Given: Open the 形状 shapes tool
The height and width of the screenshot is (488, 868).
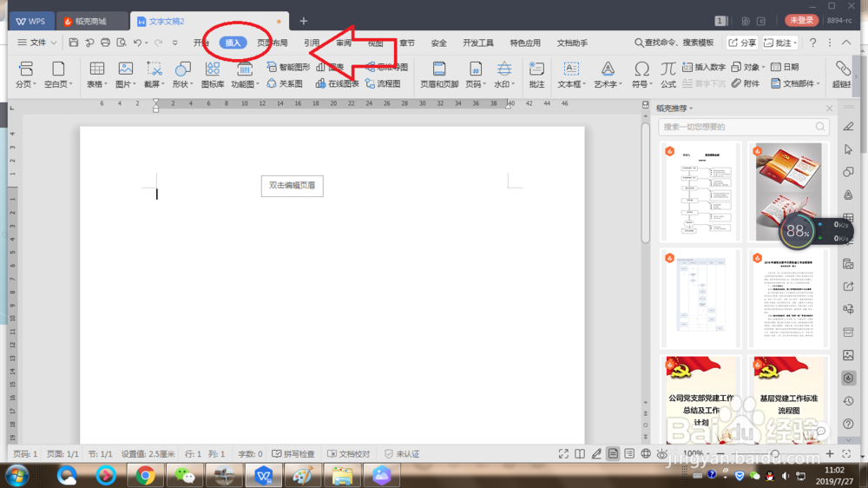Looking at the screenshot, I should (x=183, y=74).
